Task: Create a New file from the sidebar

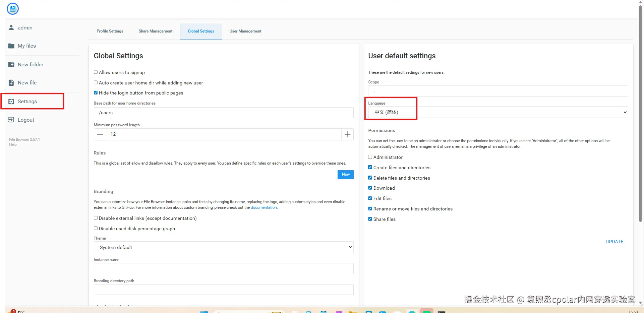Action: click(x=22, y=83)
